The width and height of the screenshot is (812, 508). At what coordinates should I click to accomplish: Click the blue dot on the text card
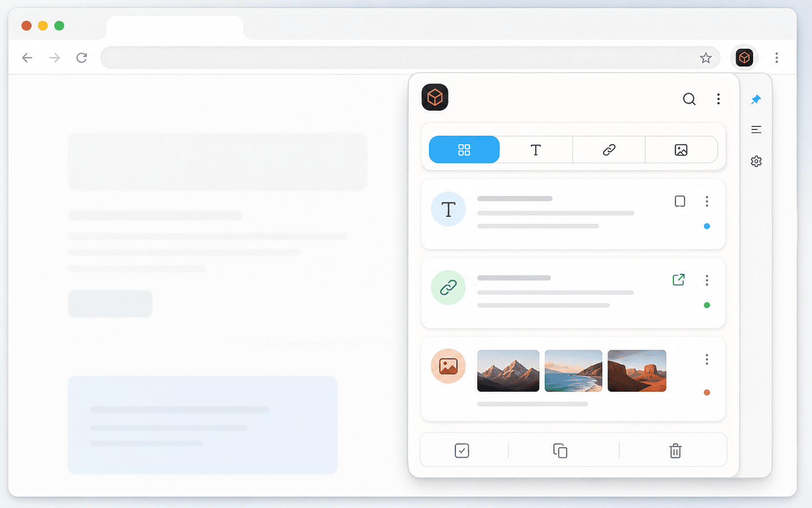pyautogui.click(x=707, y=226)
